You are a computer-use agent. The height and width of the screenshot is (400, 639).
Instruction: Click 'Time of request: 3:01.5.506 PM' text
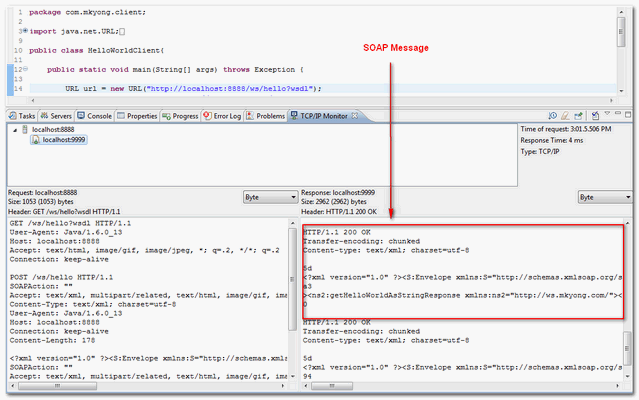pos(566,129)
